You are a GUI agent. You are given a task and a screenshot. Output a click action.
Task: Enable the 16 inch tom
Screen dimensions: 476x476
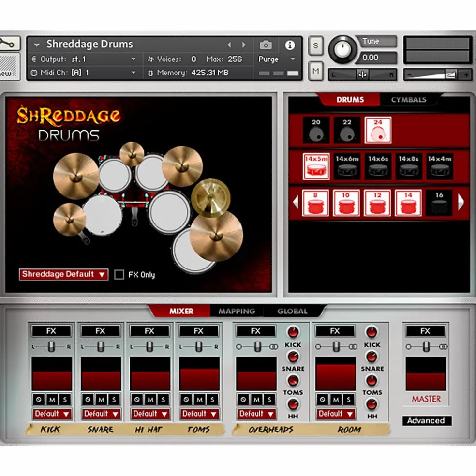coord(439,203)
